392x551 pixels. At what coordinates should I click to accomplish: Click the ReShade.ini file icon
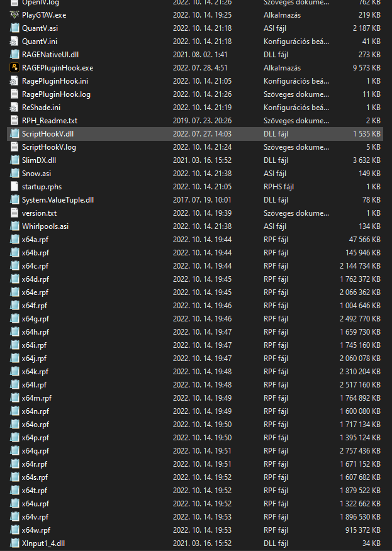click(14, 108)
